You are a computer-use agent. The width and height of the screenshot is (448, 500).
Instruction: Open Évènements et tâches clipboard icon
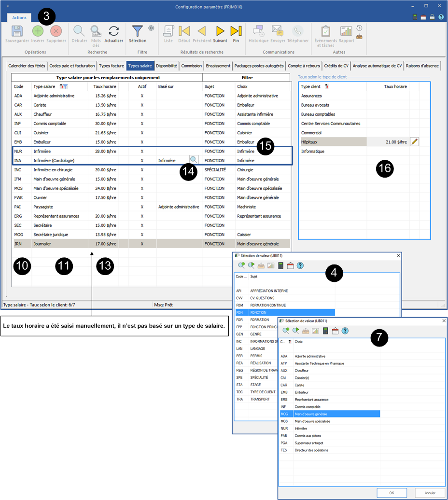(325, 31)
